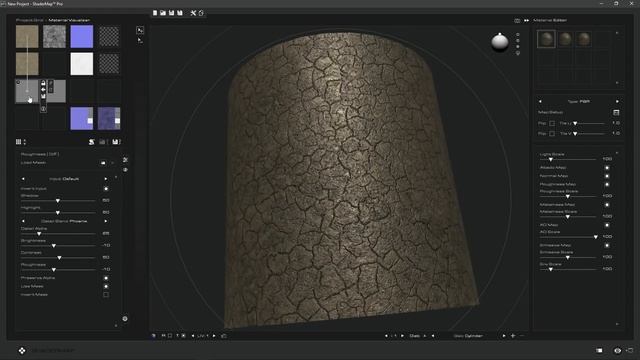Click the open project folder icon
Viewport: 640px width, 360px height.
click(x=163, y=13)
